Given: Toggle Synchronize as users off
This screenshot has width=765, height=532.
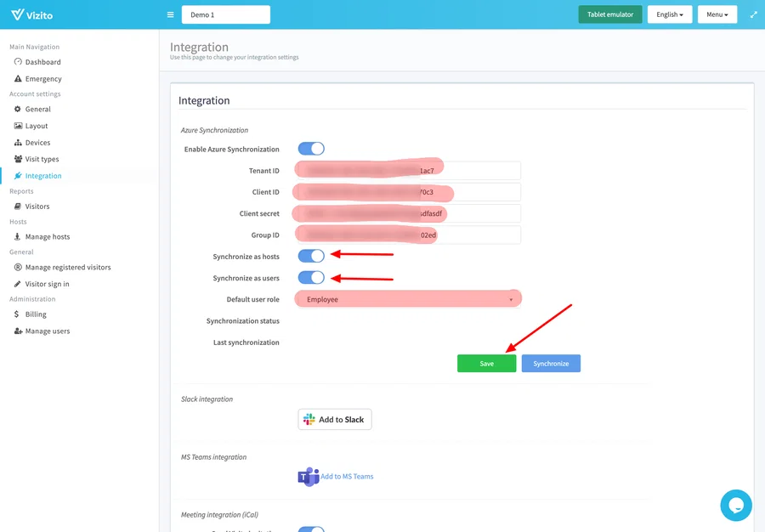Looking at the screenshot, I should point(311,277).
